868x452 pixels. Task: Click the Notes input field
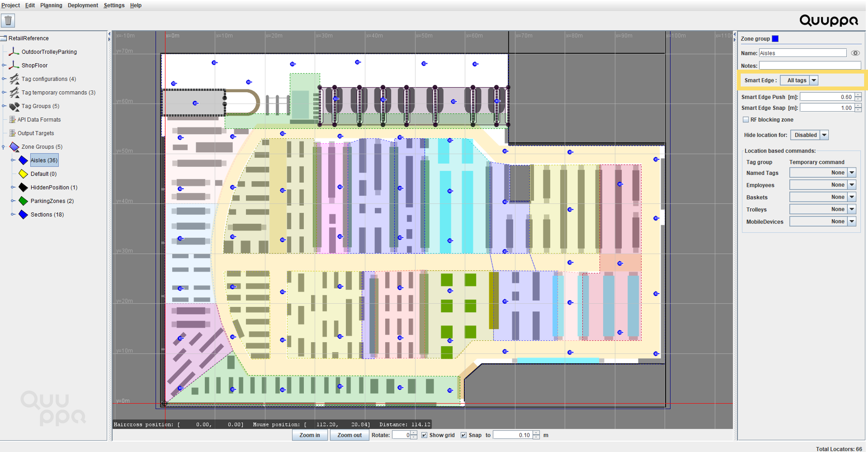coord(810,66)
